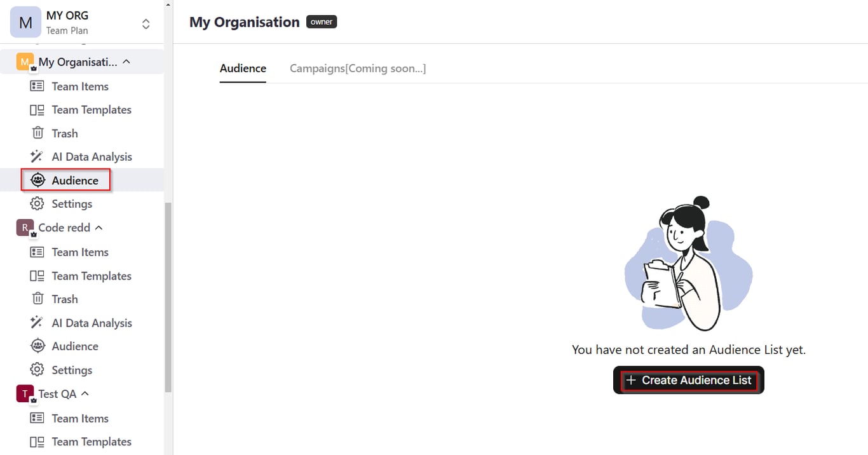Click Team Items icon under My Organisation
The height and width of the screenshot is (455, 868).
click(37, 86)
